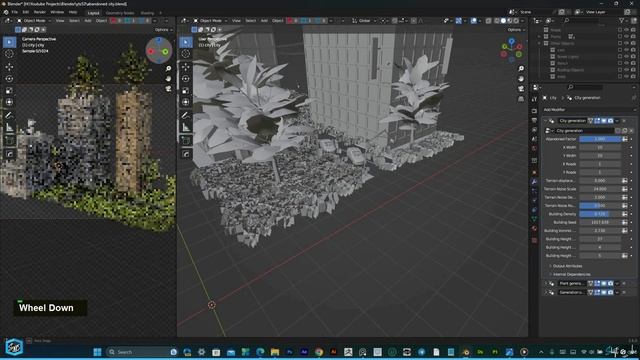The height and width of the screenshot is (360, 640).
Task: Toggle City generation modifier render display
Action: tap(611, 121)
